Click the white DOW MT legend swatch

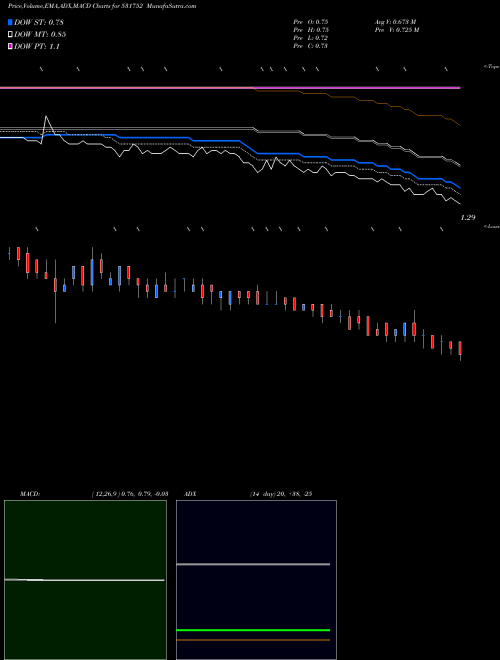(10, 35)
